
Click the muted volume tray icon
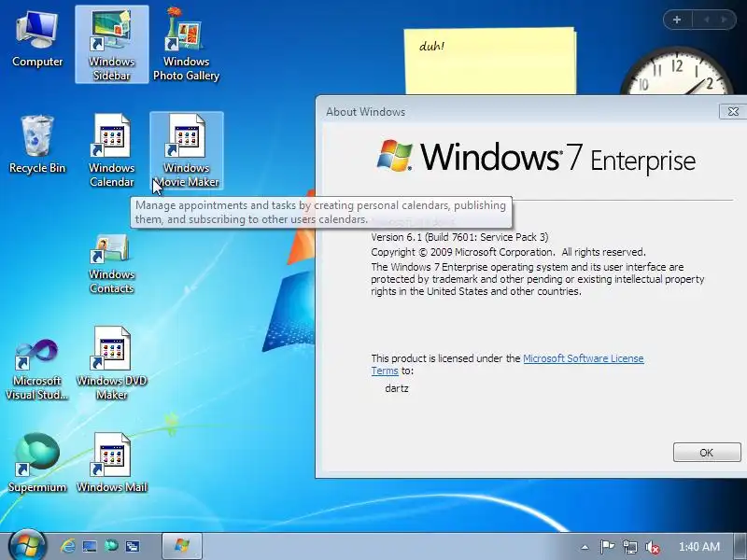click(652, 547)
